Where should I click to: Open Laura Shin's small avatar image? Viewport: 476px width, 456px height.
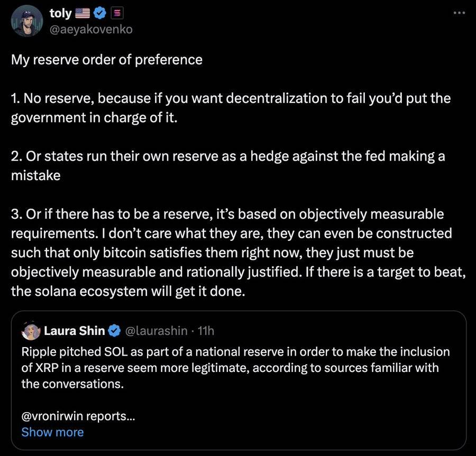pyautogui.click(x=30, y=331)
